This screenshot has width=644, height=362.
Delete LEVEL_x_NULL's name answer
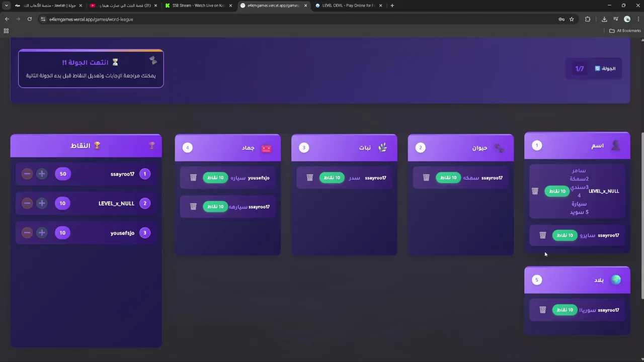point(535,191)
